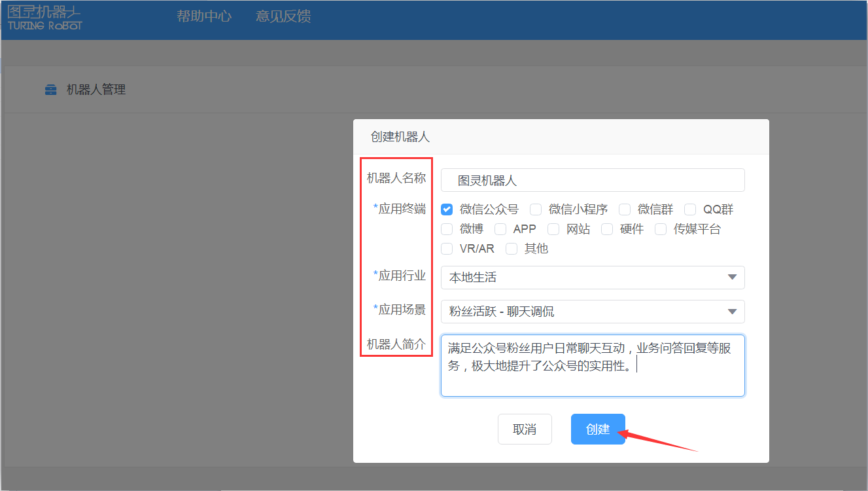This screenshot has height=491, width=868.
Task: Check the 网站 checkbox
Action: [x=553, y=229]
